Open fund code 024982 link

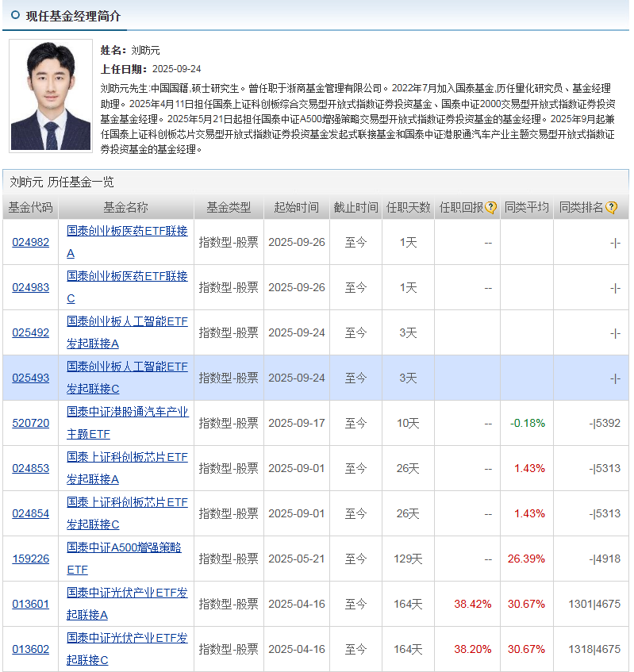pyautogui.click(x=30, y=242)
